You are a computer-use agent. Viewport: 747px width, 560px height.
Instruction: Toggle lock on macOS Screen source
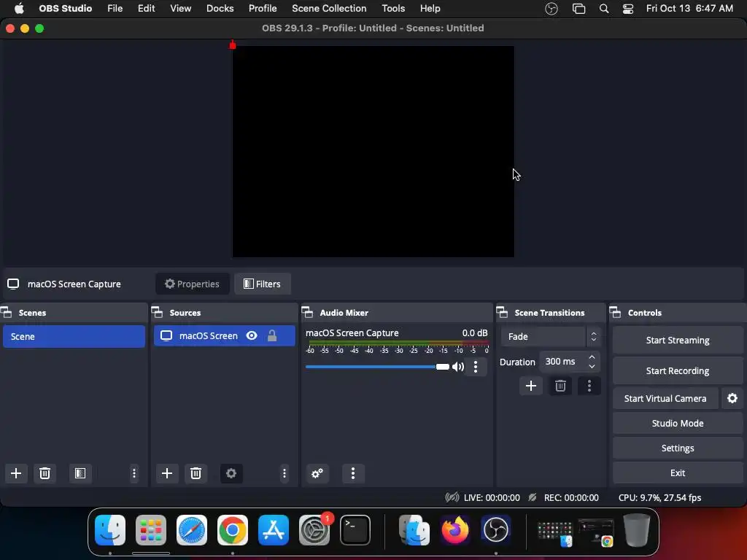(272, 335)
